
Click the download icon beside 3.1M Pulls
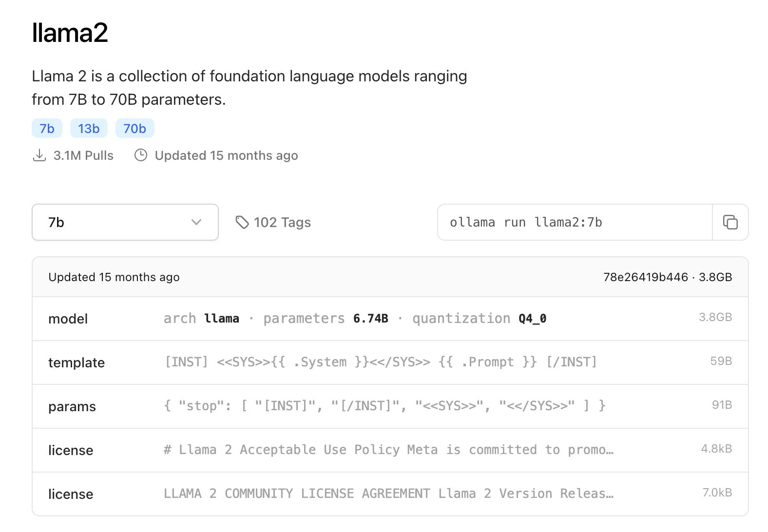[39, 155]
